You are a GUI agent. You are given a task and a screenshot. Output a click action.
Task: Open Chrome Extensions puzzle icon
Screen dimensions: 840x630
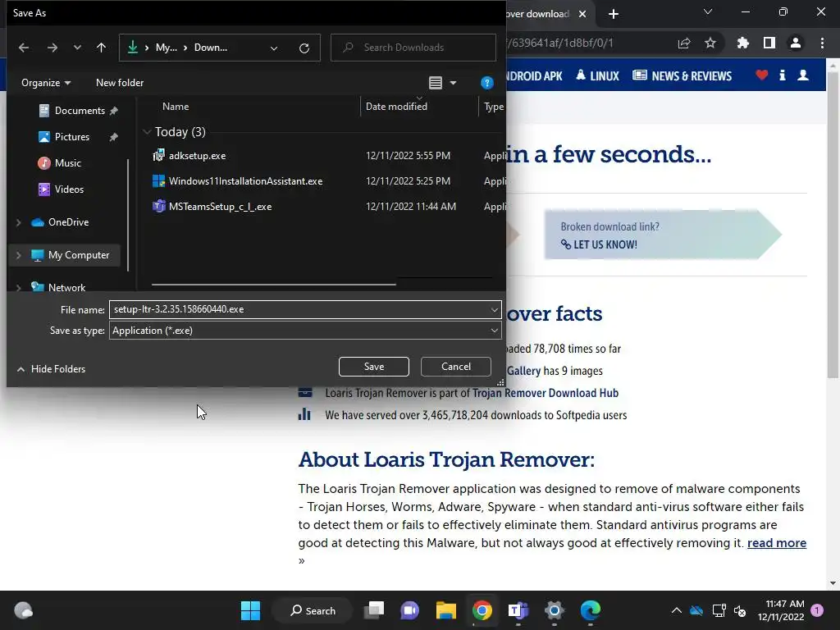pyautogui.click(x=742, y=43)
